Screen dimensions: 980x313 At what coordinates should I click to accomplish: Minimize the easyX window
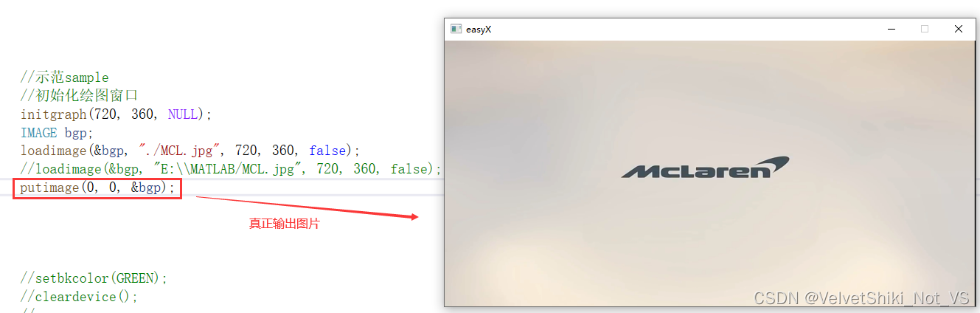click(892, 30)
